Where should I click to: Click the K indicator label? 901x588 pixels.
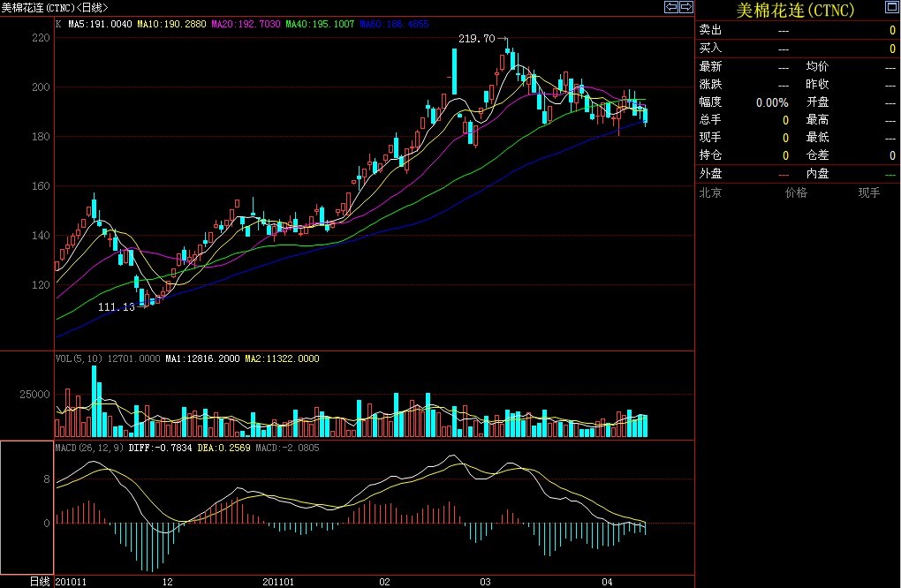[x=58, y=25]
